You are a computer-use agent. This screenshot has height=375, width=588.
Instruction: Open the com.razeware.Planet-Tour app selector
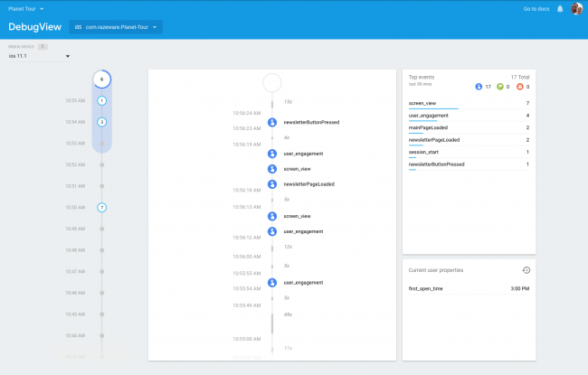(x=118, y=27)
